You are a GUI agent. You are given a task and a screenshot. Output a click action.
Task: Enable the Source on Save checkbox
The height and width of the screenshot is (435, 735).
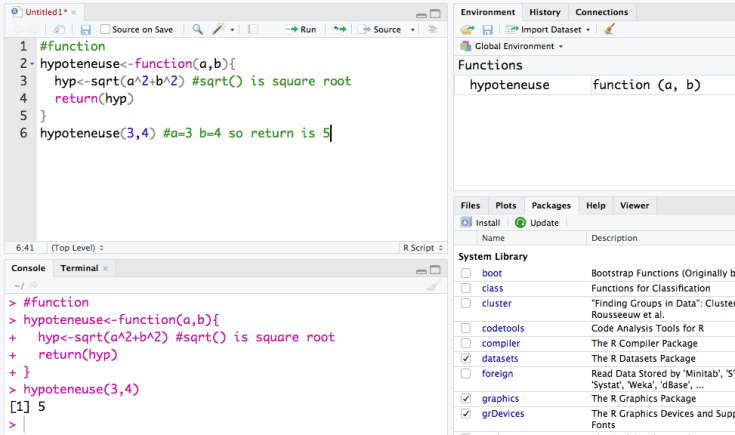coord(106,30)
